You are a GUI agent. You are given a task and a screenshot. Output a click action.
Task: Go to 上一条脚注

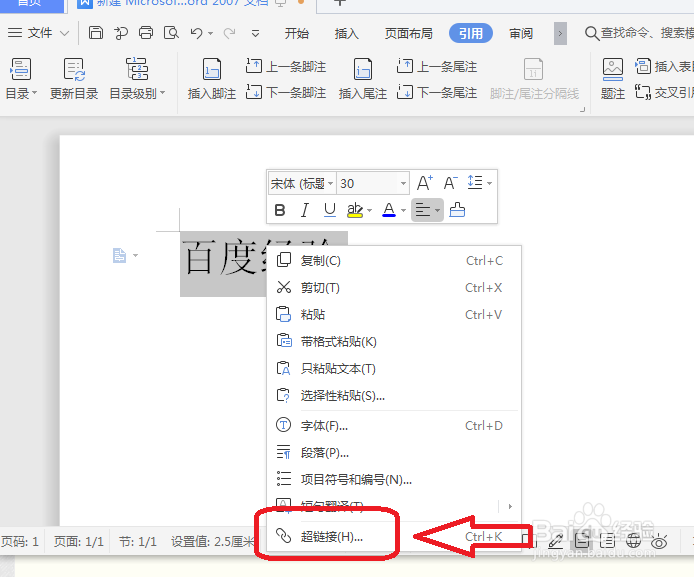286,67
